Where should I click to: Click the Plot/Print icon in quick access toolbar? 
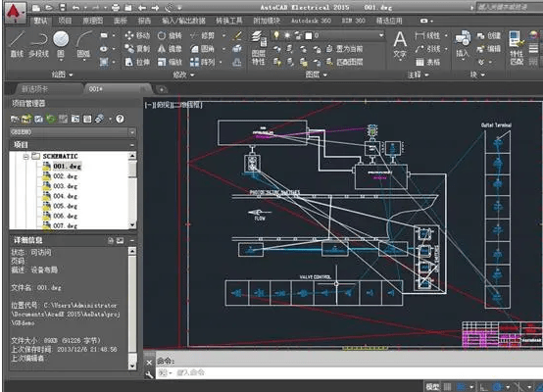(x=116, y=7)
